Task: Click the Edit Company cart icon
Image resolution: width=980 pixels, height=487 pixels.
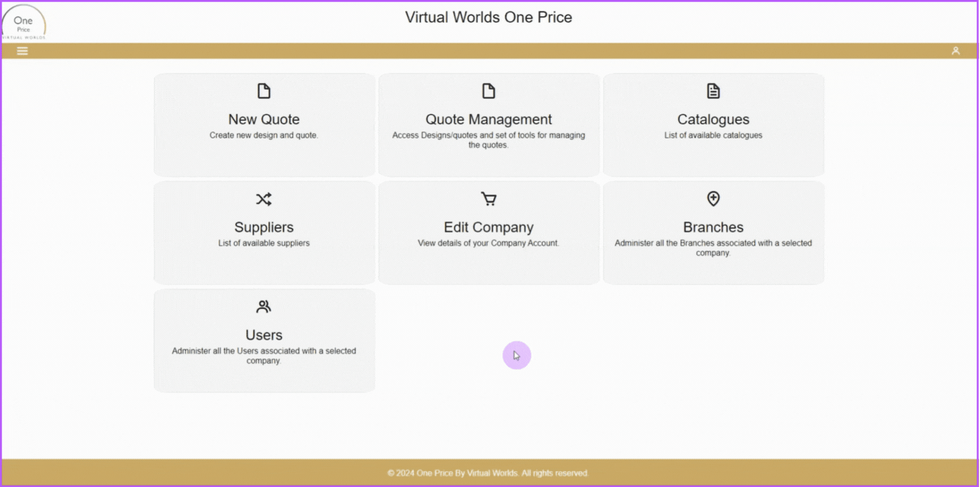Action: pyautogui.click(x=488, y=199)
